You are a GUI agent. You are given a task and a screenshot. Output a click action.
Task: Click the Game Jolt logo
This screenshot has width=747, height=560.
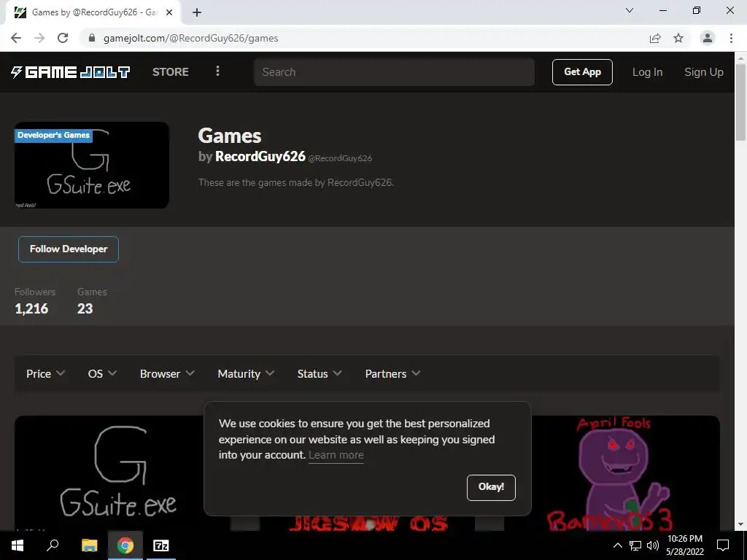pyautogui.click(x=71, y=72)
